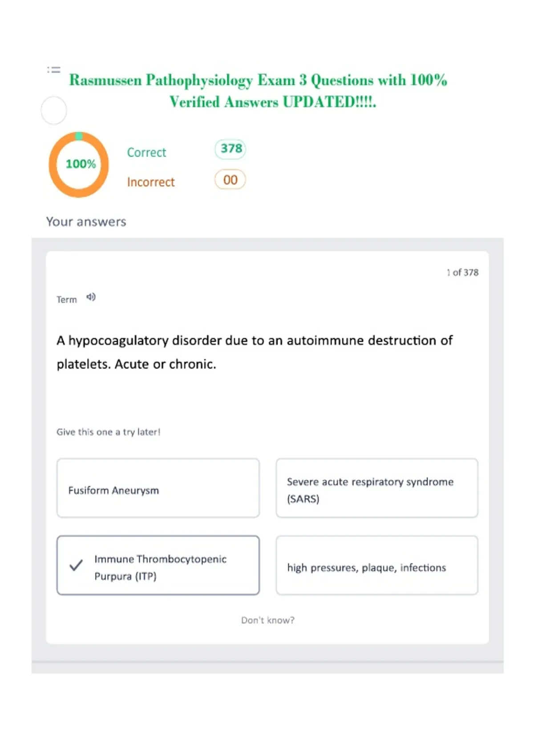Click the Correct count badge 378
Image resolution: width=534 pixels, height=756 pixels.
(x=231, y=149)
